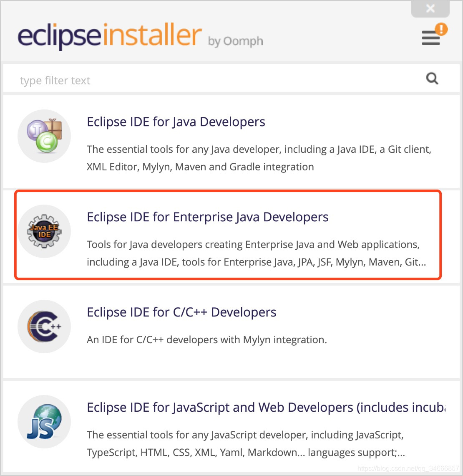Click description 'The essential tools for any JavaScript developer'
The height and width of the screenshot is (476, 463).
point(246,443)
